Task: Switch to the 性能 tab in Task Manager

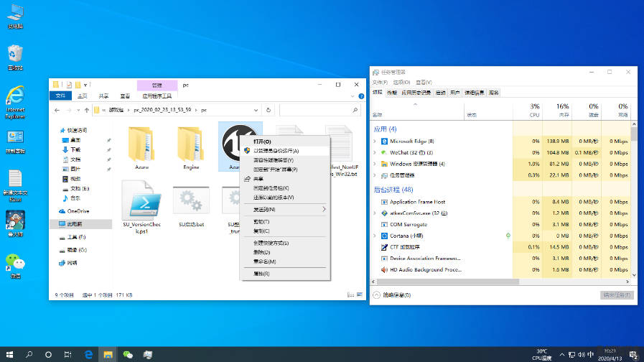Action: (x=391, y=93)
